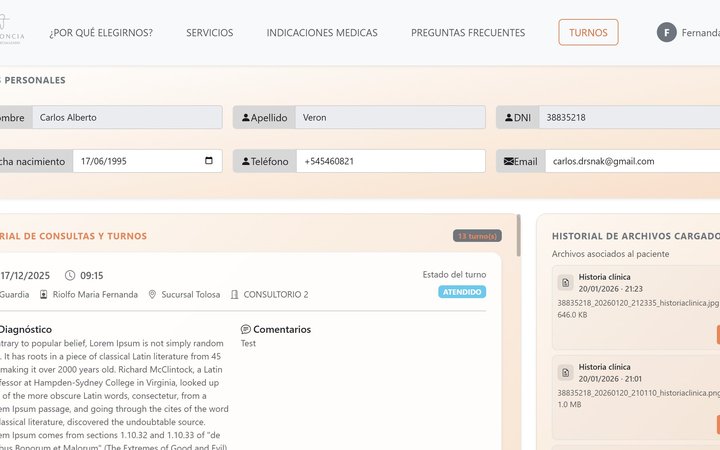The height and width of the screenshot is (450, 720).
Task: Click the building icon by CONSULTORIO 2
Action: click(234, 295)
